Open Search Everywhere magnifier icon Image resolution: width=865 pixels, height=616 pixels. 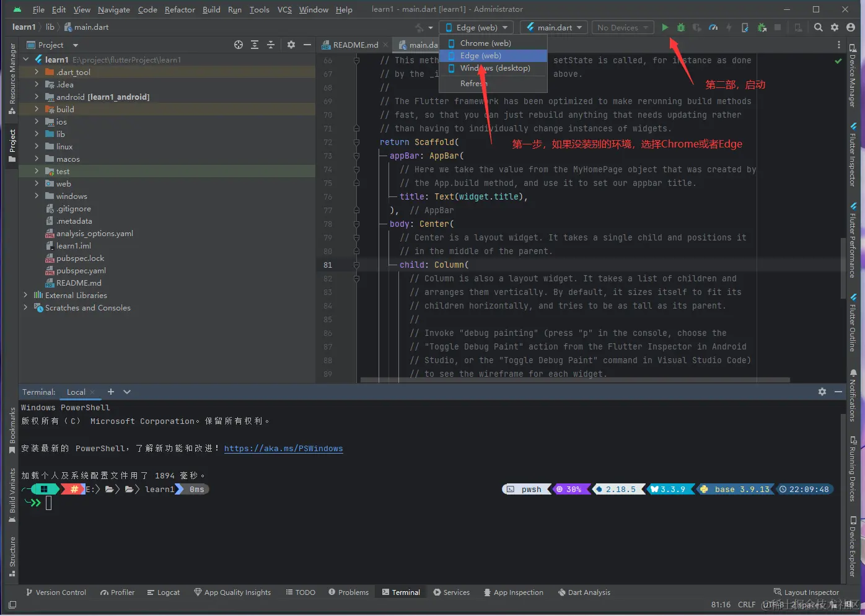coord(819,27)
